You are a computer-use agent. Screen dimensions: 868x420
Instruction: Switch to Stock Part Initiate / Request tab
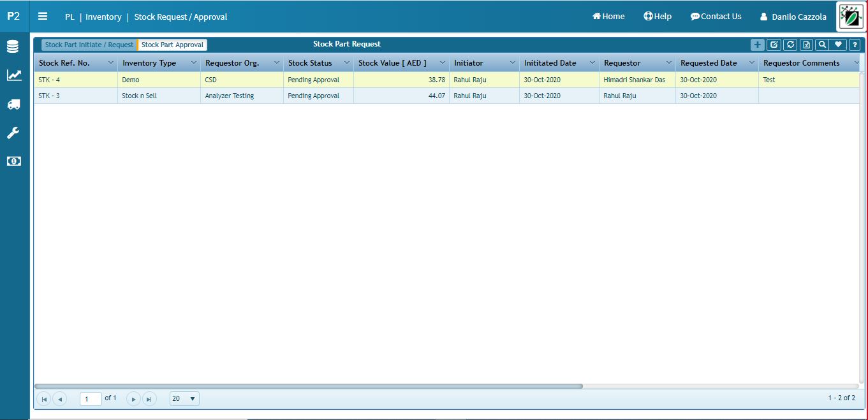pos(89,45)
